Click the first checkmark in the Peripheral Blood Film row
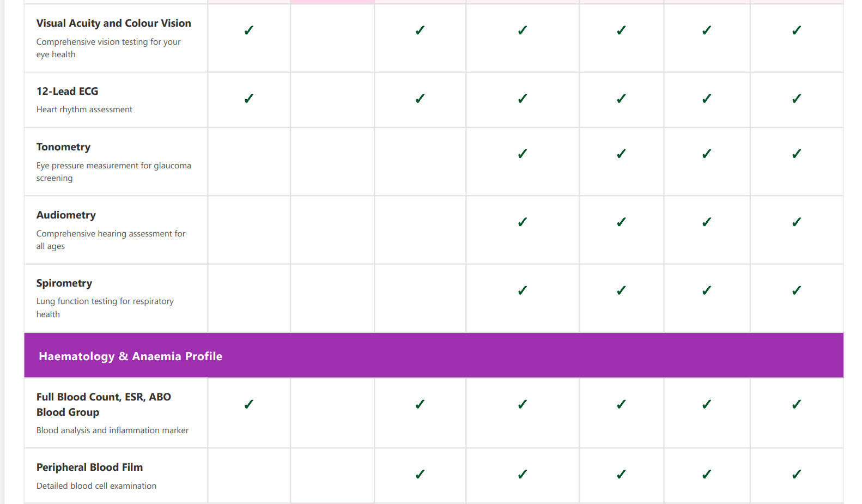The width and height of the screenshot is (862, 504). tap(420, 475)
